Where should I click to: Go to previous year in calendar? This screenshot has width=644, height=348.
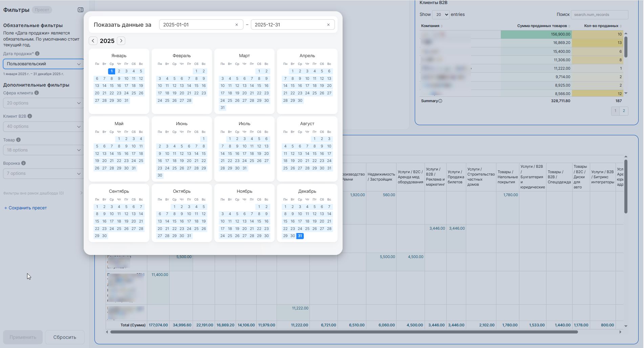[93, 41]
